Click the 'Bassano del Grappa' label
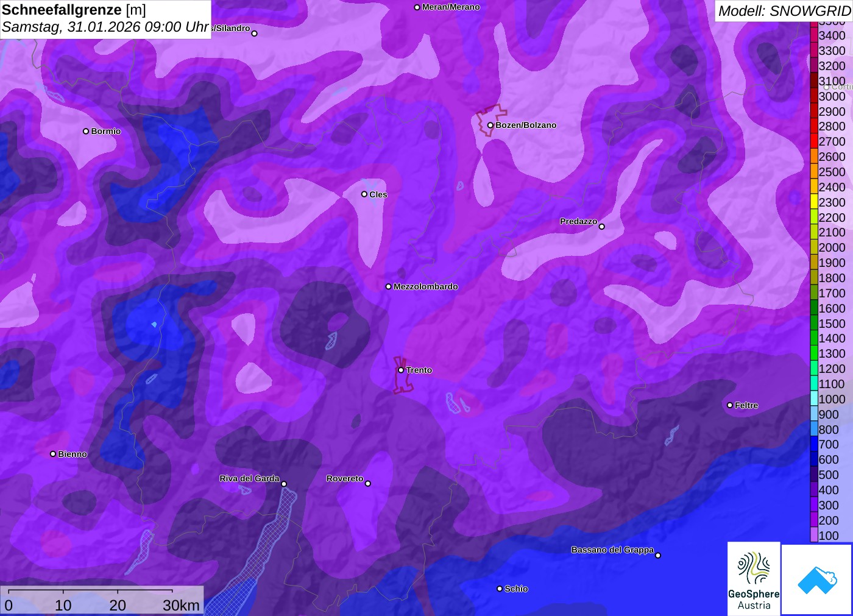 pyautogui.click(x=612, y=550)
